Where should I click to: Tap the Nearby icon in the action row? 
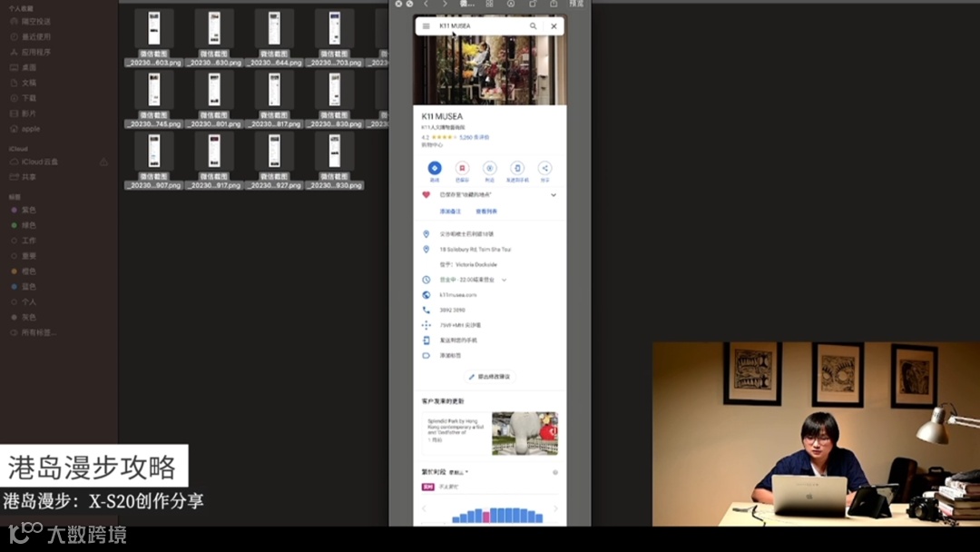[x=489, y=168]
